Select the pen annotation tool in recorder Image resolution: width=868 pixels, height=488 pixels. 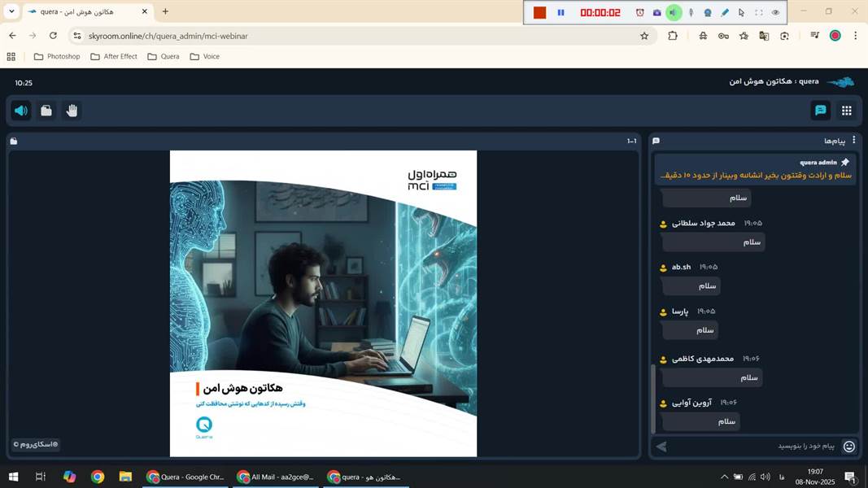[x=724, y=12]
